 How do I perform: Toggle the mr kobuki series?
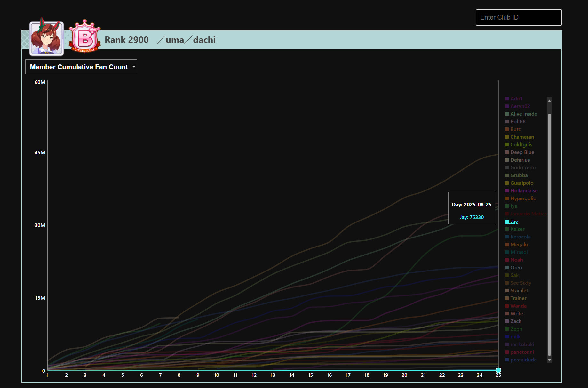(x=520, y=344)
